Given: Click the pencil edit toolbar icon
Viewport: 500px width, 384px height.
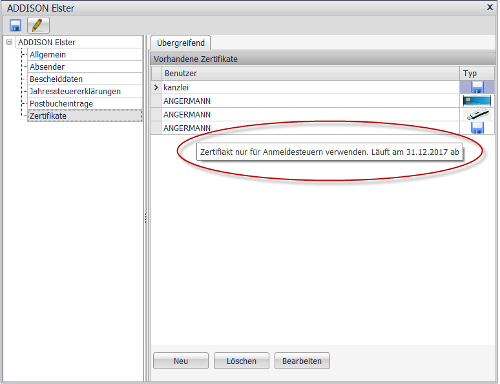Looking at the screenshot, I should click(x=38, y=26).
